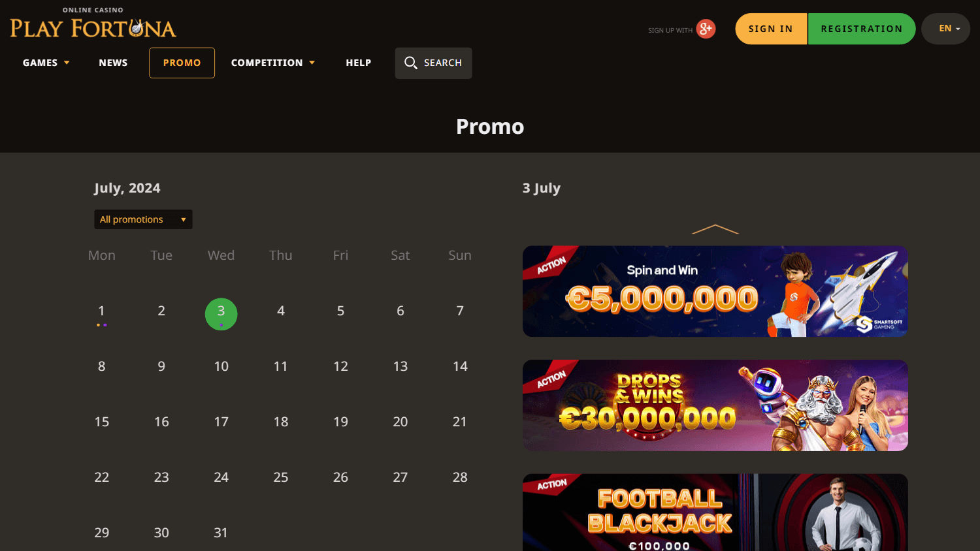The width and height of the screenshot is (980, 551).
Task: Choose July 31 in the calendar
Action: pyautogui.click(x=221, y=533)
